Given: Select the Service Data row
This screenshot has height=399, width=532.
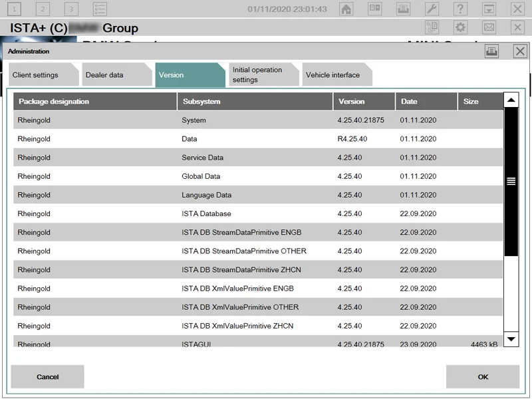Looking at the screenshot, I should tap(258, 158).
